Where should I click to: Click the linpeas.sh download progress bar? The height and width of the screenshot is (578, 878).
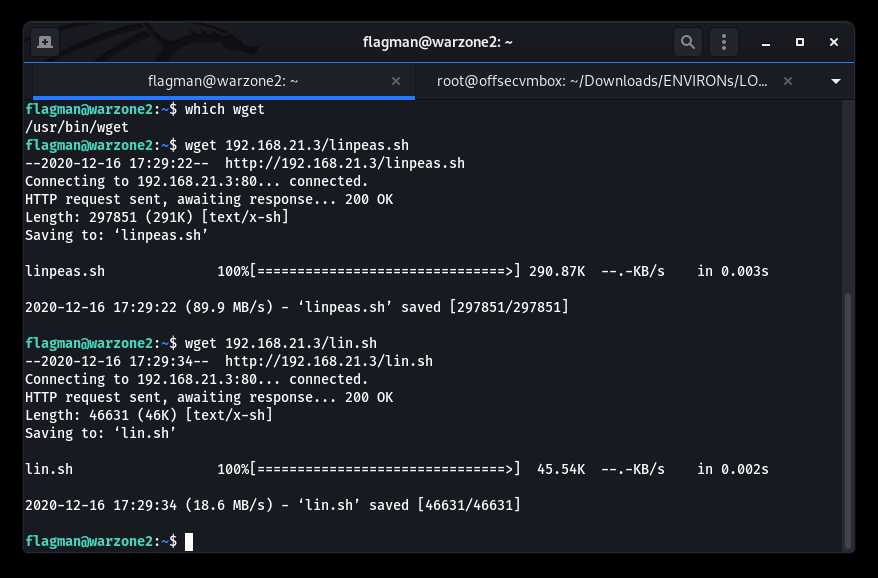pos(385,271)
